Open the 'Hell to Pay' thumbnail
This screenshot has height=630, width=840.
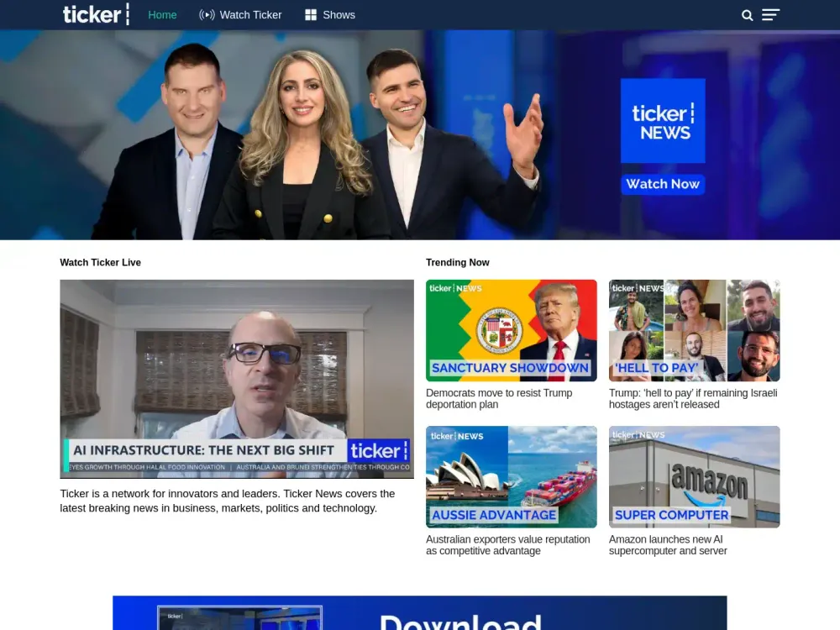[694, 331]
